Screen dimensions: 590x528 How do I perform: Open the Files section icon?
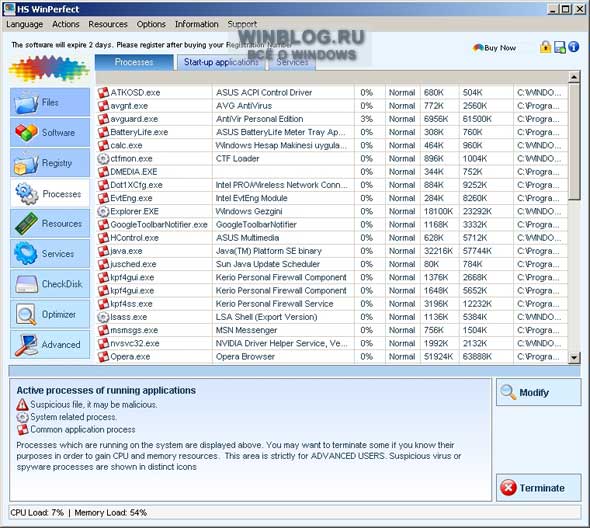(x=26, y=103)
